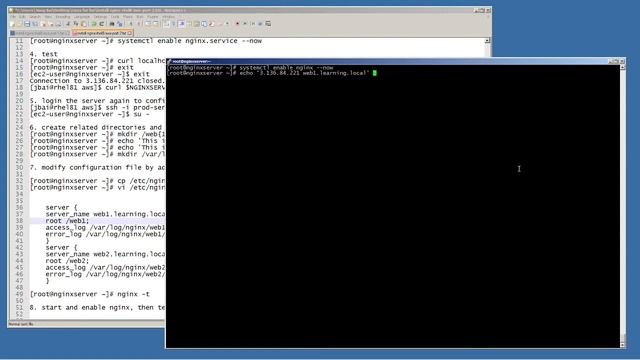Switch to the first inactive document tab

click(40, 33)
